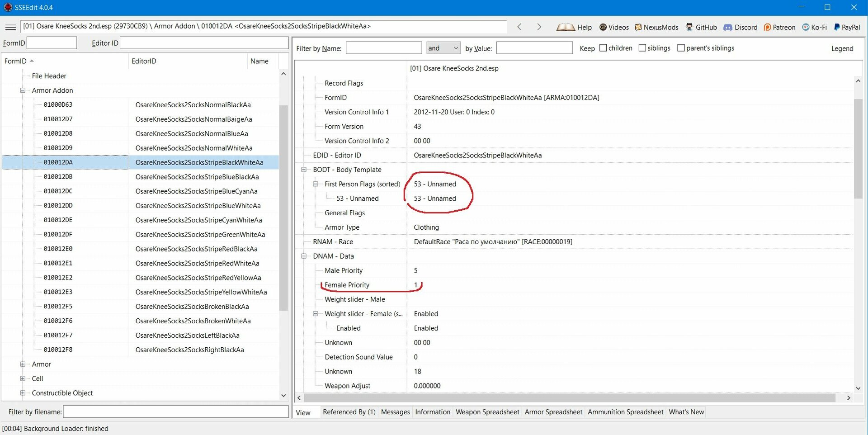Image resolution: width=868 pixels, height=435 pixels.
Task: Toggle the Keep children checkbox
Action: point(603,48)
